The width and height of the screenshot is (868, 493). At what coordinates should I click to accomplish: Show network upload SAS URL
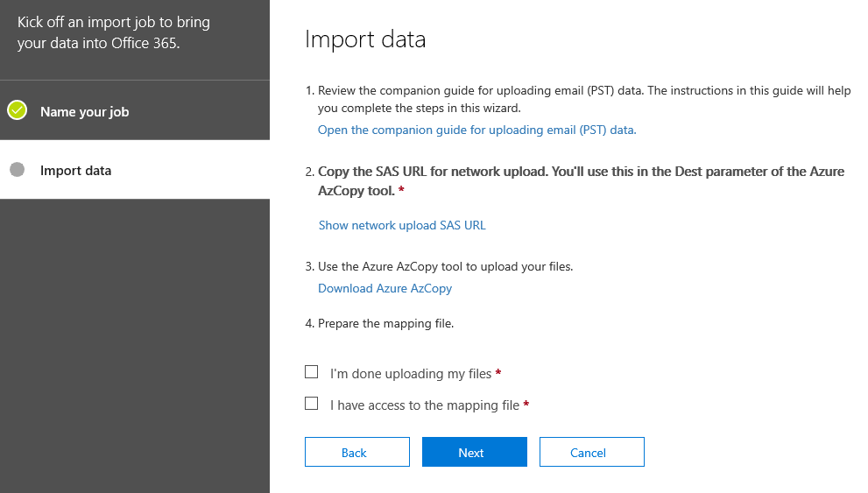tap(402, 226)
